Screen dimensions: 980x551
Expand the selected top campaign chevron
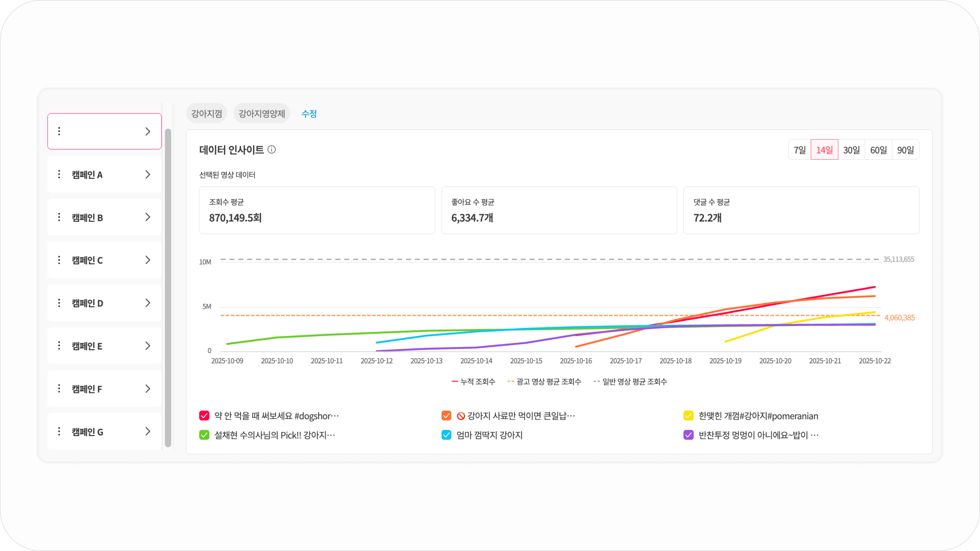click(148, 132)
